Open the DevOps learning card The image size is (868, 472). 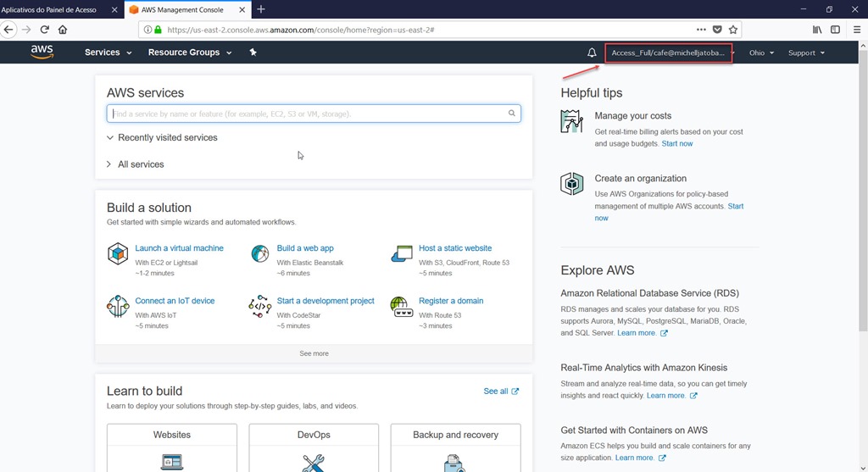[314, 447]
